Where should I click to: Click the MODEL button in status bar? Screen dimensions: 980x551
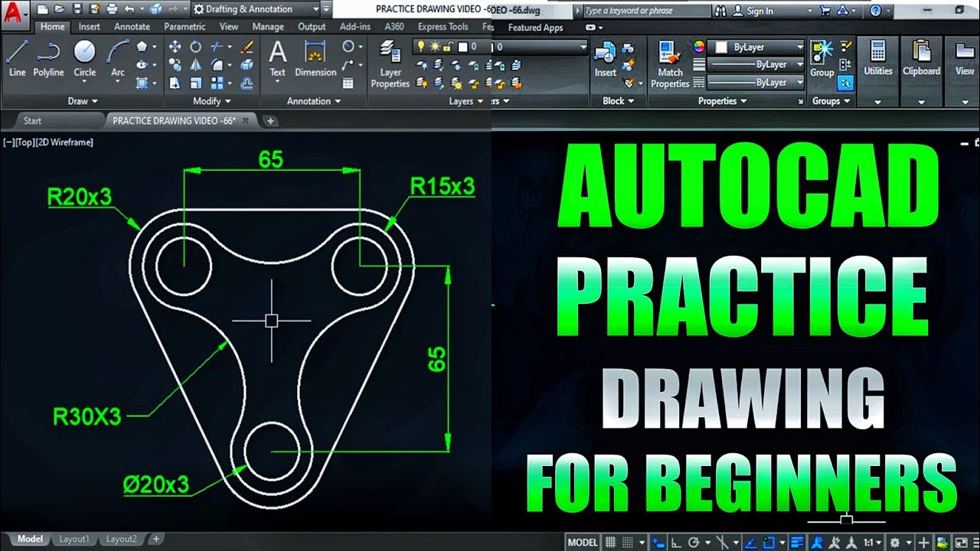[x=583, y=543]
